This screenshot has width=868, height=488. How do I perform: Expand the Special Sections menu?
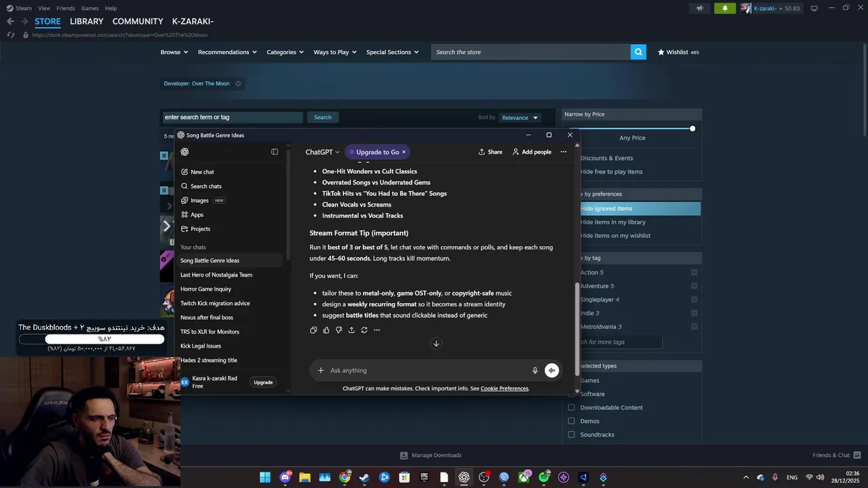tap(393, 52)
